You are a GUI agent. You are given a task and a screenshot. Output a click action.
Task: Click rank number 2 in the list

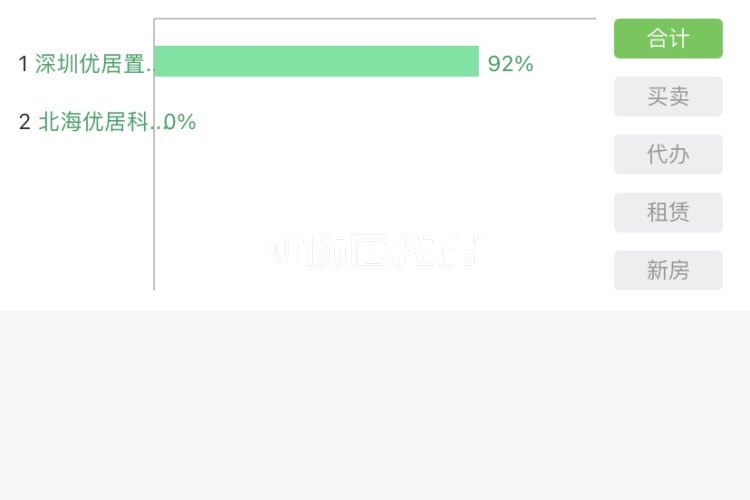click(24, 122)
